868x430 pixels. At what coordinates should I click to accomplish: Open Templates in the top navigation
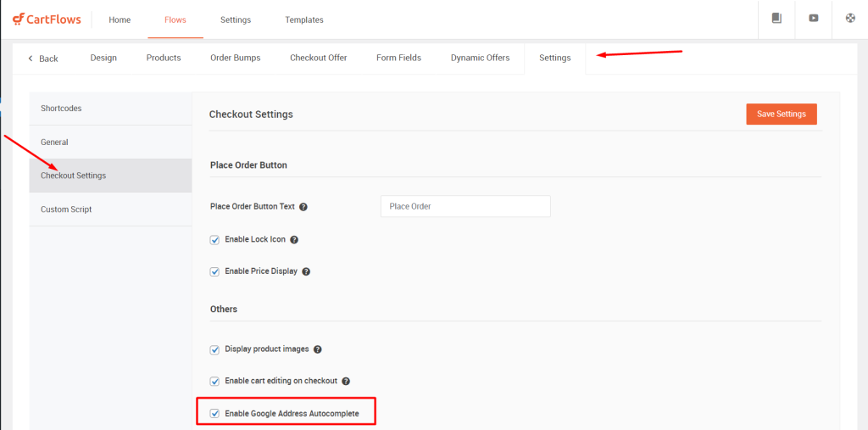304,20
